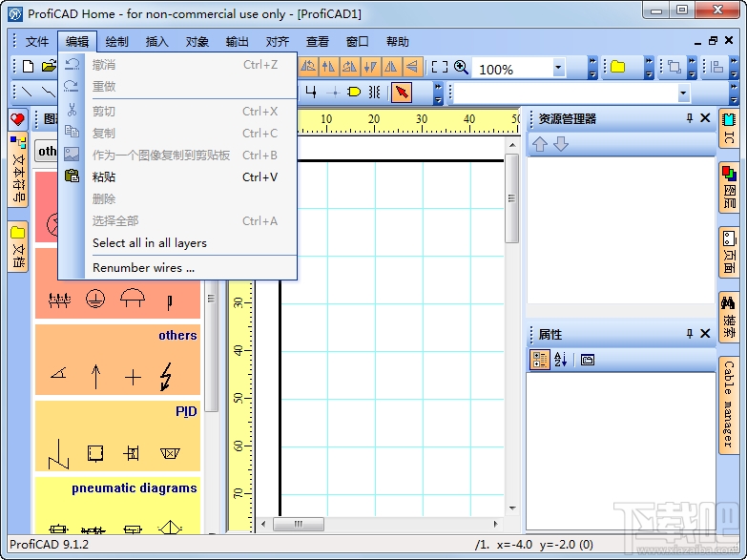
Task: Toggle categorized view in 属性 panel
Action: [540, 360]
